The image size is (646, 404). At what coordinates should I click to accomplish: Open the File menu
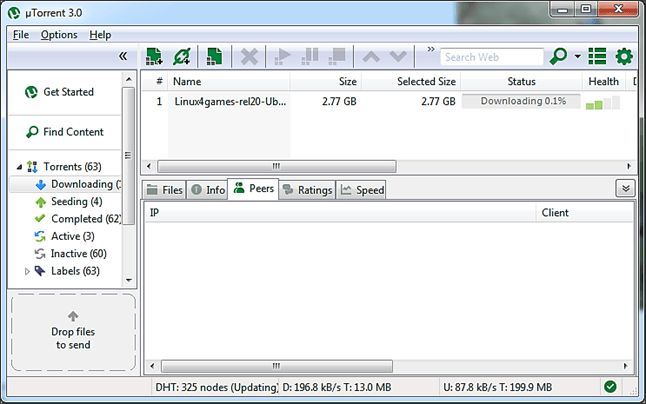[x=21, y=35]
